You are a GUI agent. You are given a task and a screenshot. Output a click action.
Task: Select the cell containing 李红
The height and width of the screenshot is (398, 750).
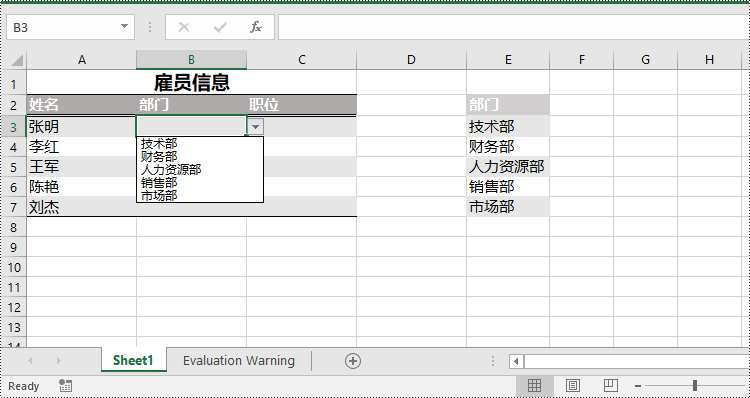click(82, 146)
